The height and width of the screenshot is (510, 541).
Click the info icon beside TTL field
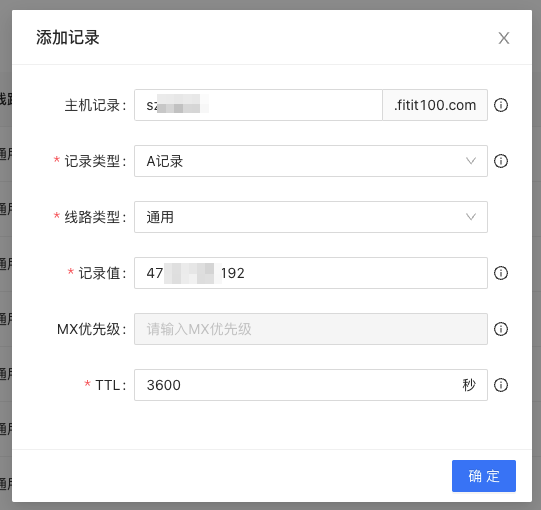pos(501,385)
